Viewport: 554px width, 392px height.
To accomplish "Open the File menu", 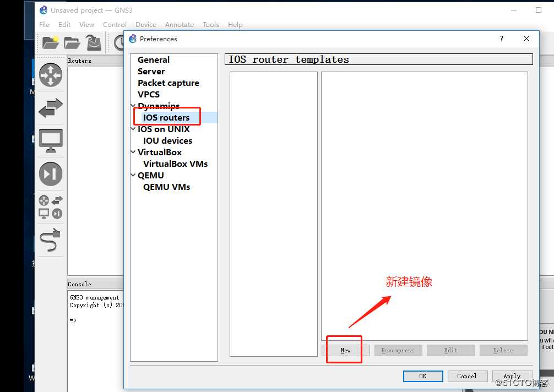I will pos(44,24).
